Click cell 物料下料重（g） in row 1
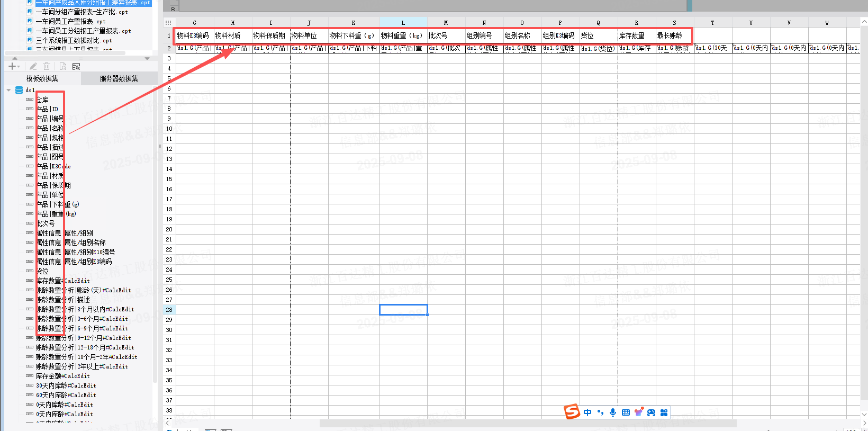Image resolution: width=868 pixels, height=431 pixels. point(354,35)
